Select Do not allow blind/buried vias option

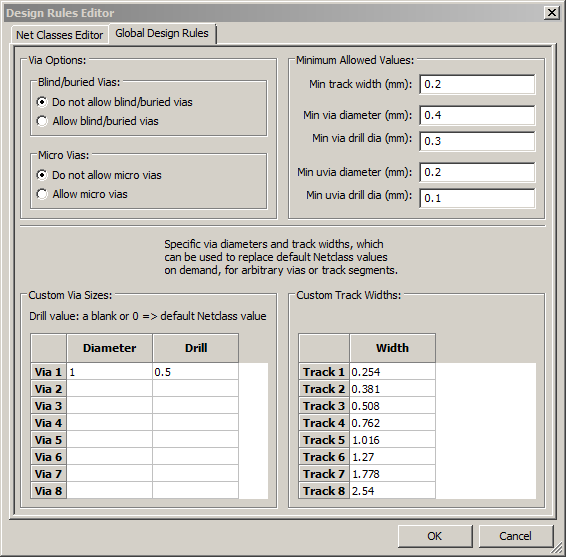coord(114,102)
